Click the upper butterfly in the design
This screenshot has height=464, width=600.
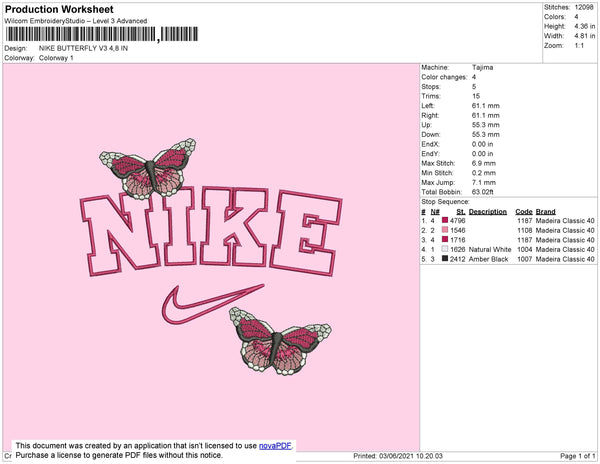148,169
